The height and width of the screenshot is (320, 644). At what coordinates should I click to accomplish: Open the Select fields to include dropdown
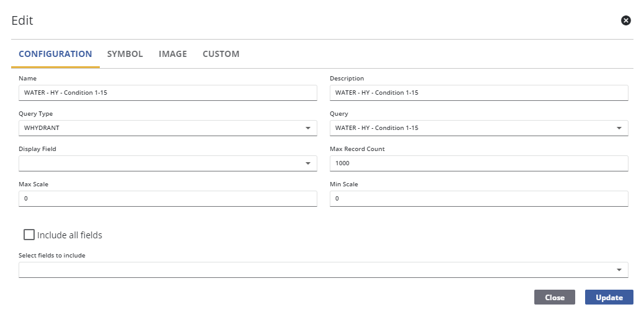(x=619, y=270)
